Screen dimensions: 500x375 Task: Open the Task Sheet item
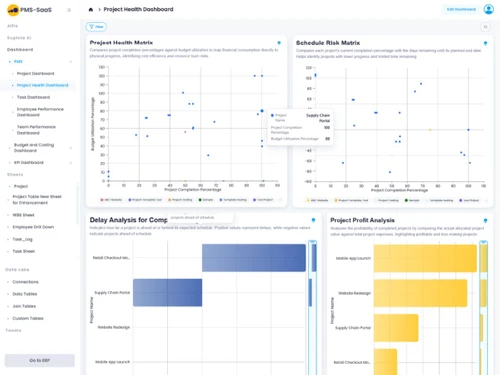[23, 251]
